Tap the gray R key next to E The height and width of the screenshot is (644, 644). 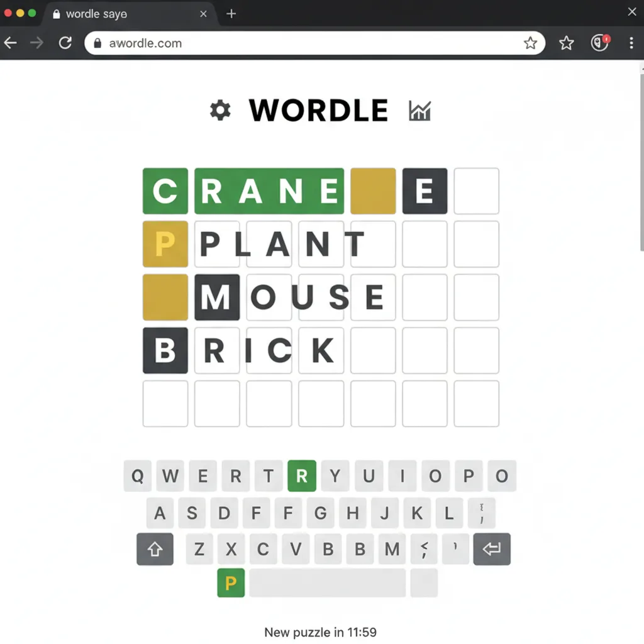coord(236,476)
